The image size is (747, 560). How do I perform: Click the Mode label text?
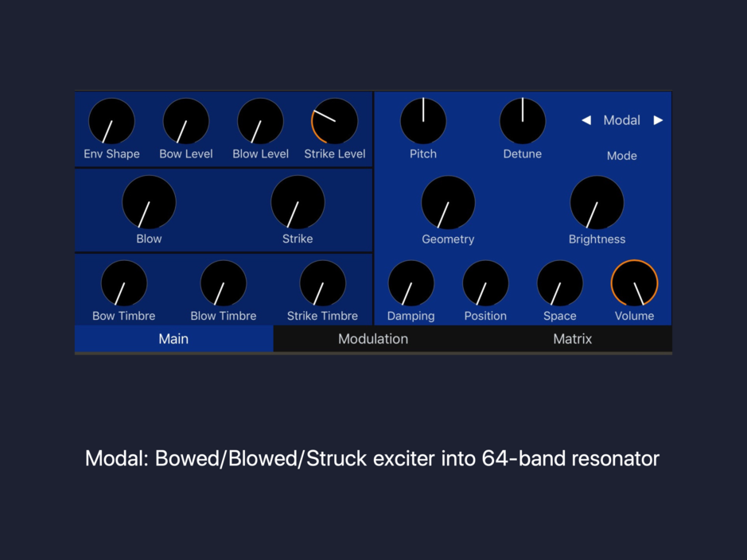[622, 156]
